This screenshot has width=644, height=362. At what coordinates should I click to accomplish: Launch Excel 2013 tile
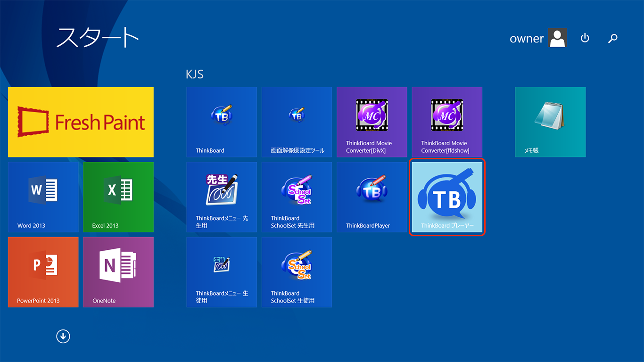[x=118, y=197]
